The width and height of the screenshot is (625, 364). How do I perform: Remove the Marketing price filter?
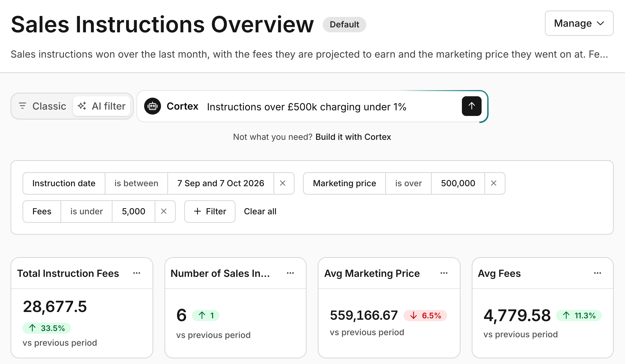click(x=494, y=183)
